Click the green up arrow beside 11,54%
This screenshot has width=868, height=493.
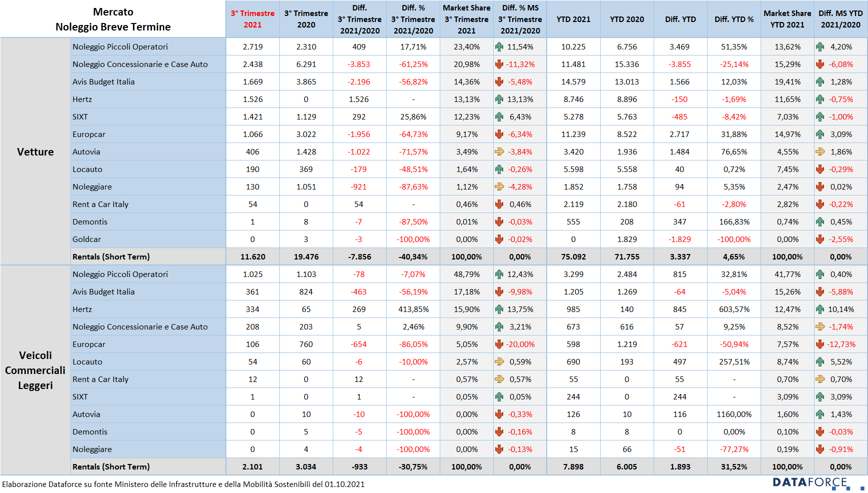coord(499,47)
